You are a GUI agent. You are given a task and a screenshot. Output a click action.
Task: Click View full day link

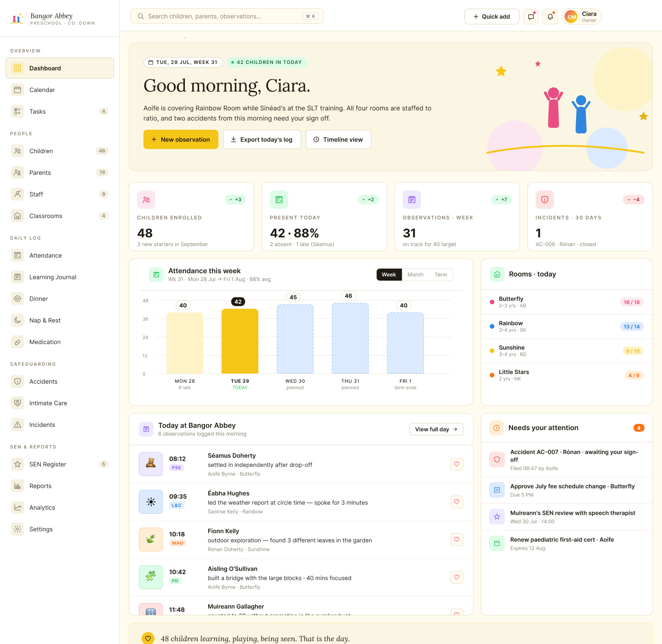436,429
